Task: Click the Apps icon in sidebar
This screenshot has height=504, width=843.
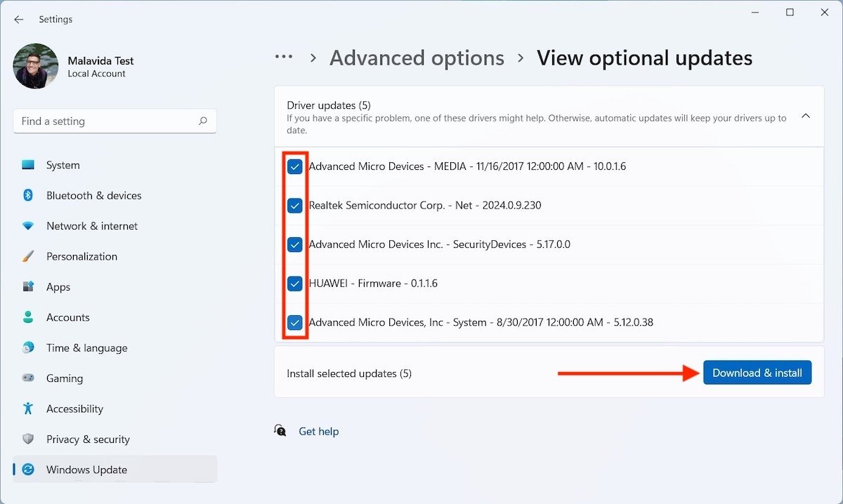Action: point(28,287)
